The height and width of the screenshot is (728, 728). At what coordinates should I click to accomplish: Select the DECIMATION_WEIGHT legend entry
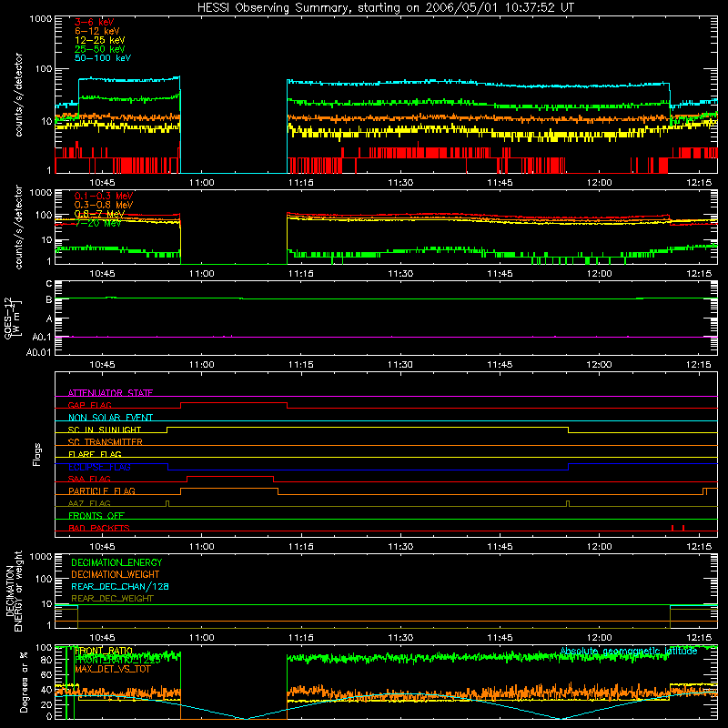[x=116, y=574]
